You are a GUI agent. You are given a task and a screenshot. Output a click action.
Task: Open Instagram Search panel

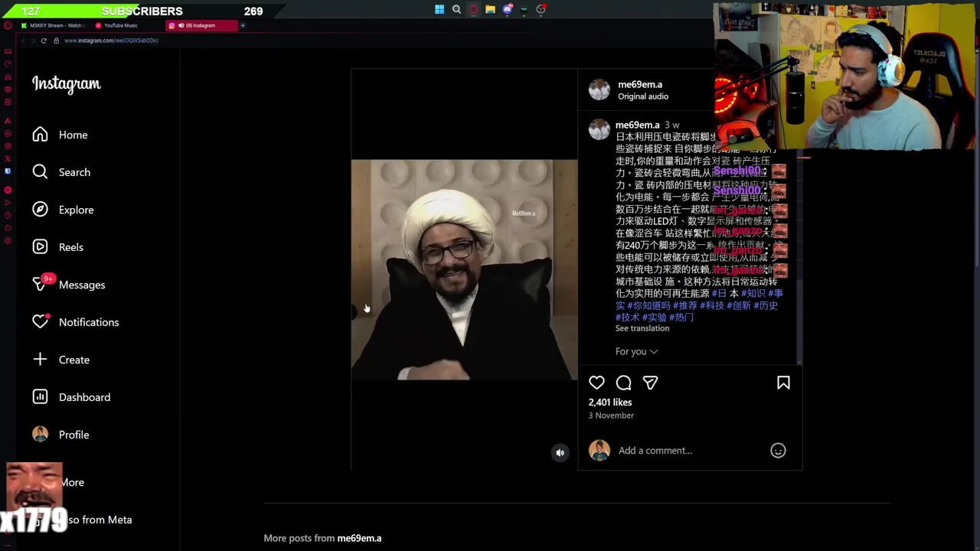click(x=61, y=172)
